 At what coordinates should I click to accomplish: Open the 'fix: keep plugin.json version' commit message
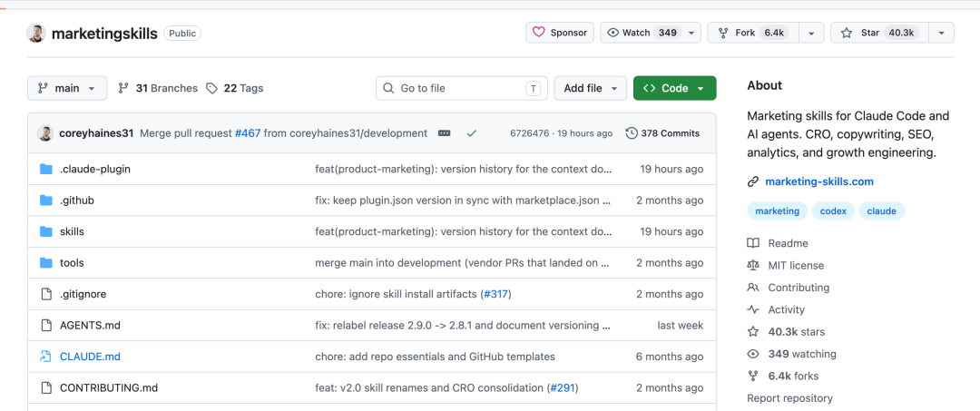pyautogui.click(x=463, y=201)
